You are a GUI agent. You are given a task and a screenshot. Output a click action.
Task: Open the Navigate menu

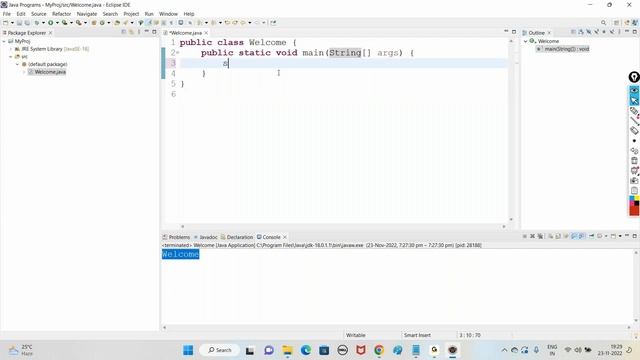point(87,14)
